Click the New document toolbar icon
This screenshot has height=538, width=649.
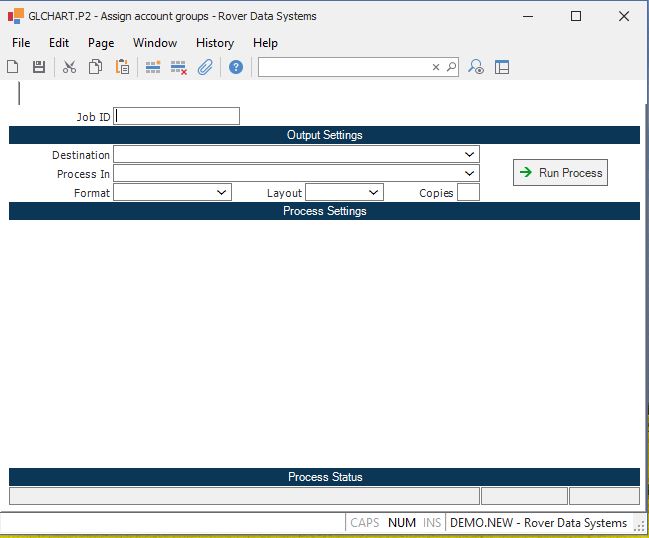coord(13,67)
